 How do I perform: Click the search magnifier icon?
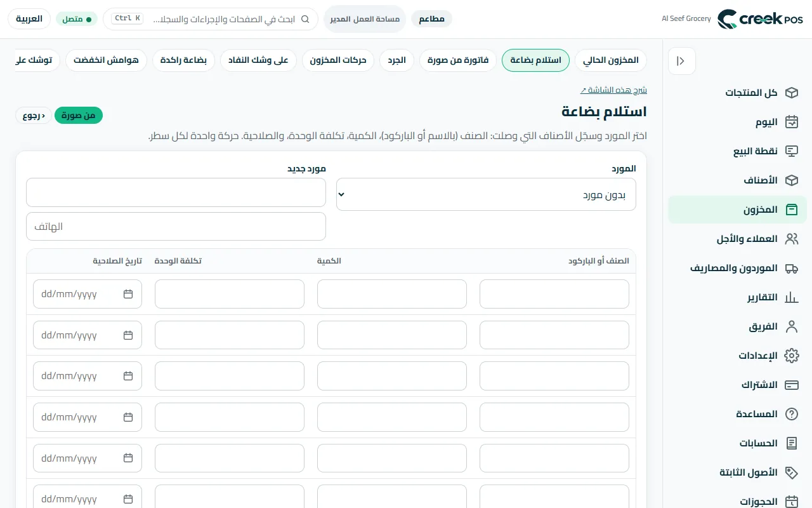click(x=305, y=19)
